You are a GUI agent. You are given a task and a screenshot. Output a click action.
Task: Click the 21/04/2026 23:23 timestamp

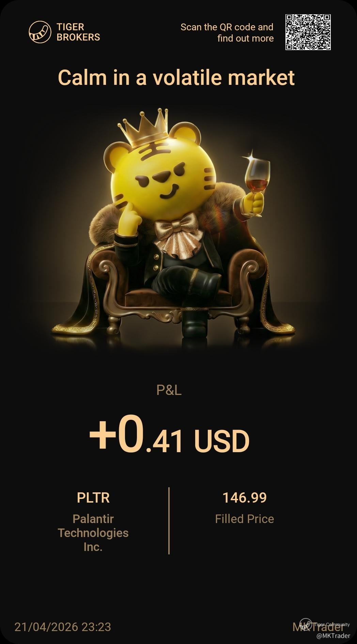pyautogui.click(x=63, y=627)
